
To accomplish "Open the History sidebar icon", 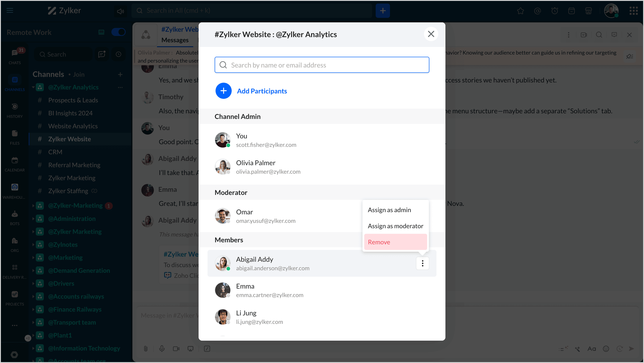I will coord(15,107).
